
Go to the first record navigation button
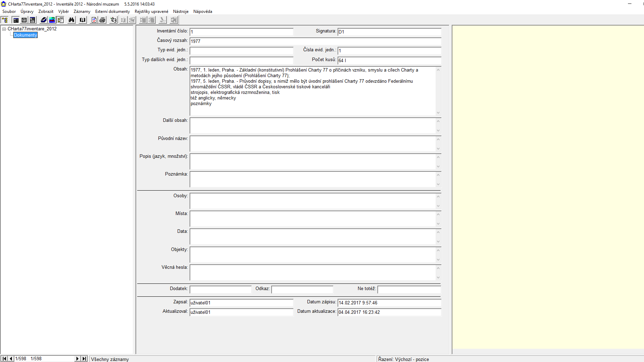click(4, 359)
